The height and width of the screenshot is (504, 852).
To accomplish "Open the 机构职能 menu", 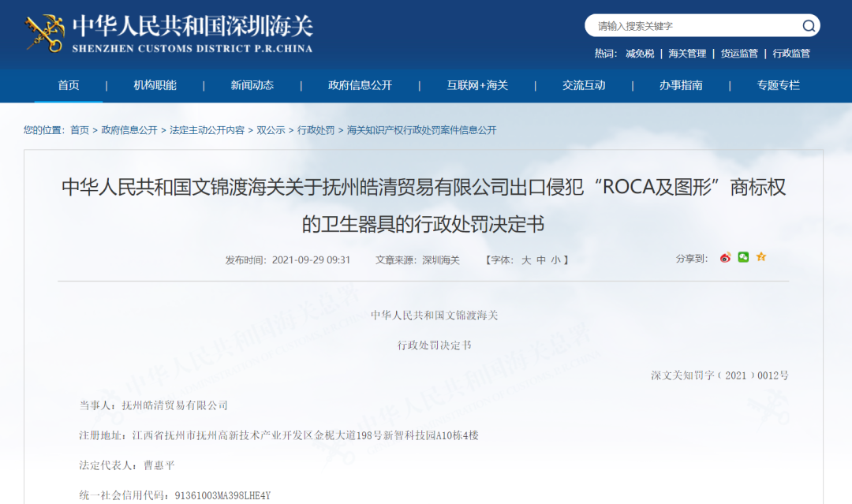I will click(x=155, y=85).
